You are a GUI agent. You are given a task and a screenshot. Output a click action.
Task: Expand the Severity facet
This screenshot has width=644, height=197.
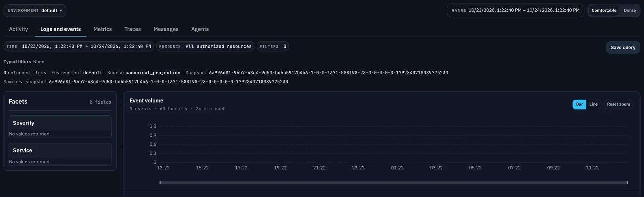point(60,123)
